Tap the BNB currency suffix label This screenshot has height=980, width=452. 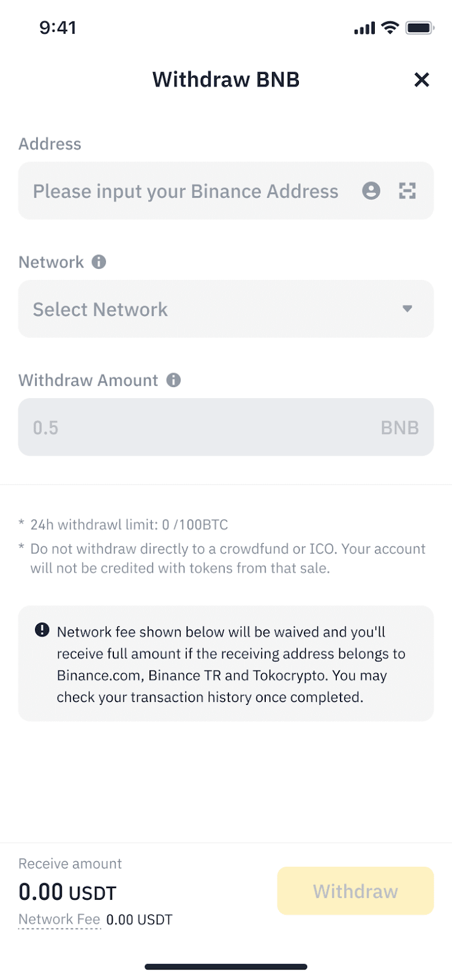click(399, 428)
